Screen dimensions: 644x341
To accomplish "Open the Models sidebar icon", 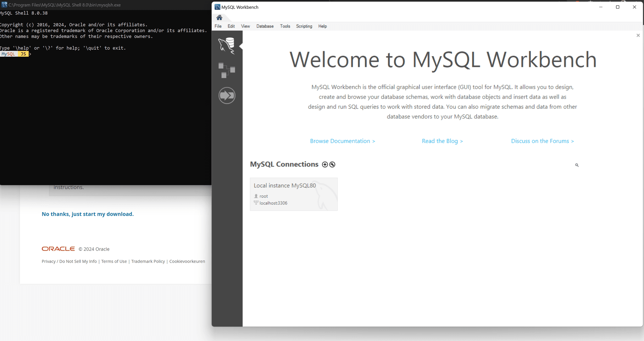I will [226, 70].
